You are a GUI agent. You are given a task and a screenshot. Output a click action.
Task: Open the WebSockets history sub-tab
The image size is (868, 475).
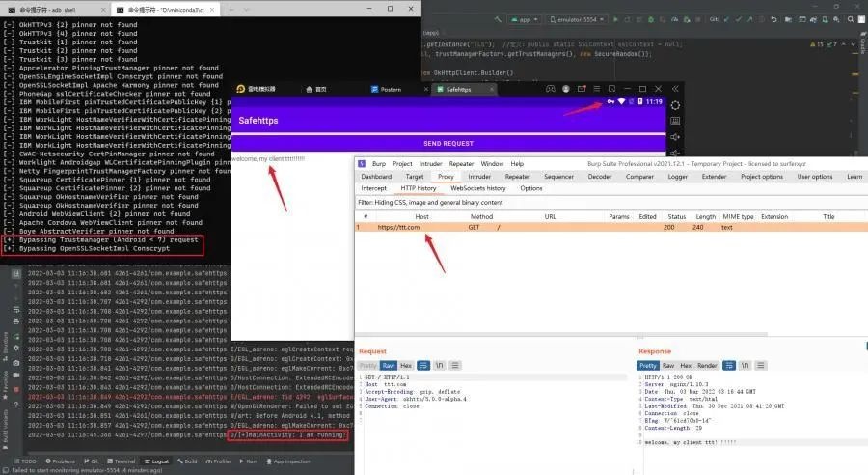click(x=477, y=188)
